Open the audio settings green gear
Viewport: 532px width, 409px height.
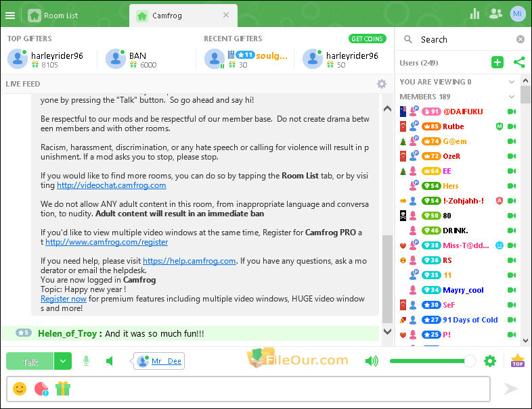[x=490, y=361]
